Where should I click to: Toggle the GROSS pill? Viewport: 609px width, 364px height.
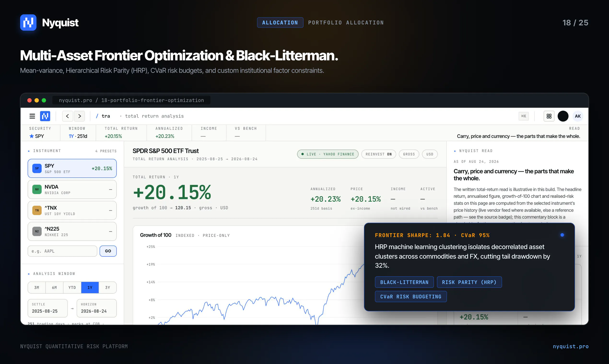pos(409,154)
